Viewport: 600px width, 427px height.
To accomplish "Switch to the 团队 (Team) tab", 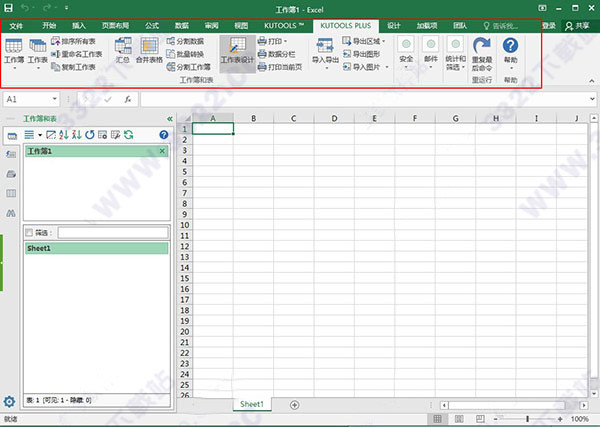I will (460, 26).
